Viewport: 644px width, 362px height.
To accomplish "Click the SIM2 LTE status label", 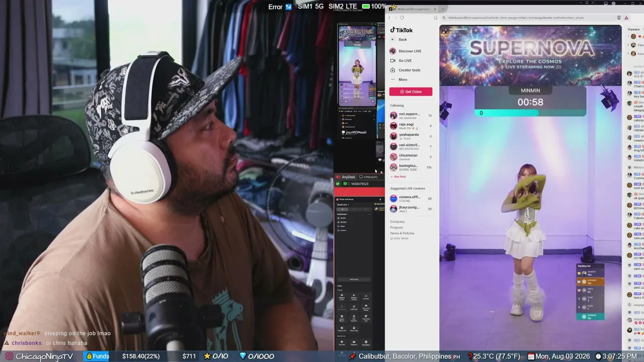I will (343, 7).
